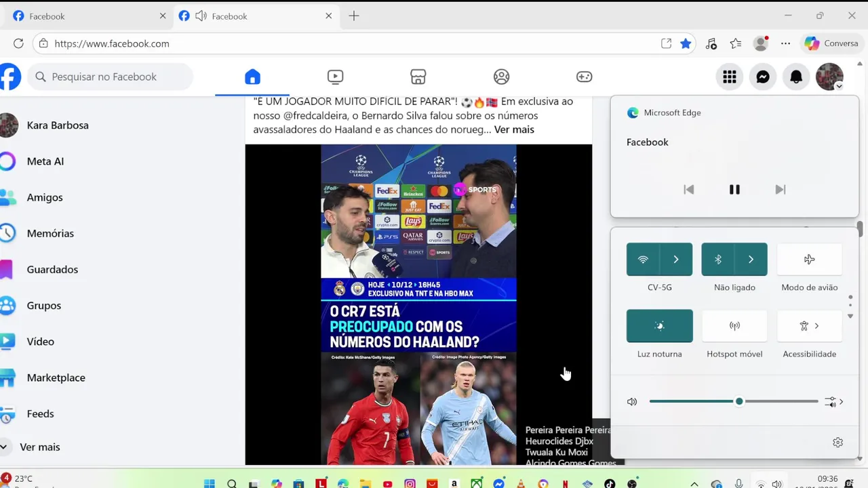This screenshot has height=488, width=868.
Task: Open the page in app icon
Action: tap(667, 43)
